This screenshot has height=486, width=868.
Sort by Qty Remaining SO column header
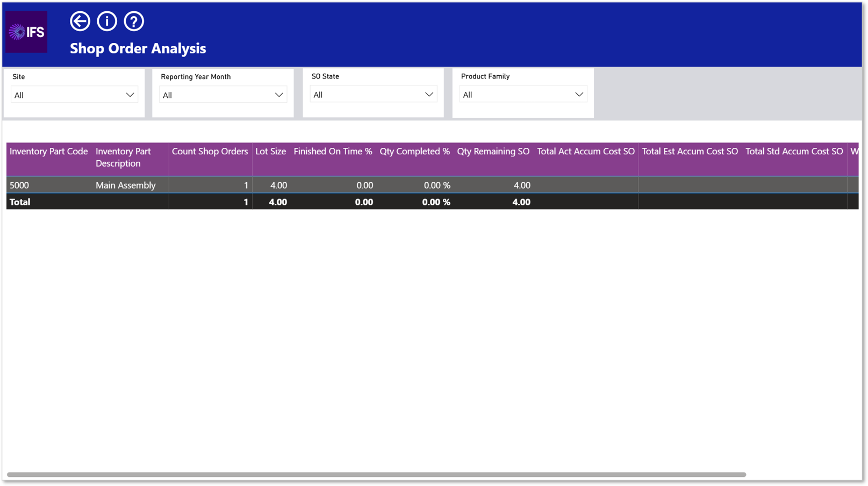coord(493,152)
